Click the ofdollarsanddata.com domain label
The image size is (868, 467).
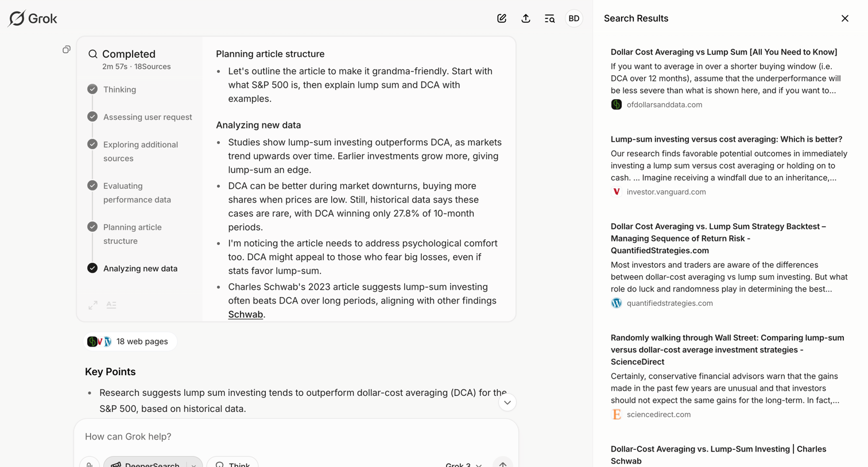tap(664, 104)
